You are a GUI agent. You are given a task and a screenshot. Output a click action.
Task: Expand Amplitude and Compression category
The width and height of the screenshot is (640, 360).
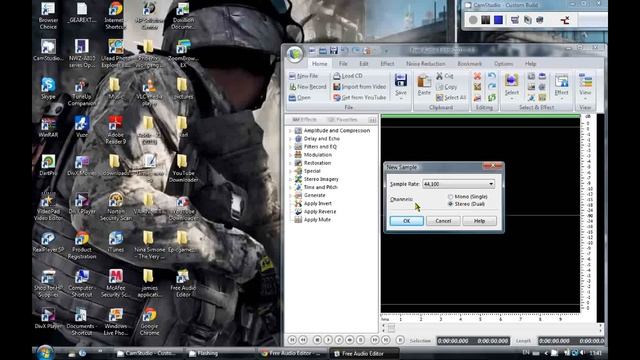(x=290, y=131)
